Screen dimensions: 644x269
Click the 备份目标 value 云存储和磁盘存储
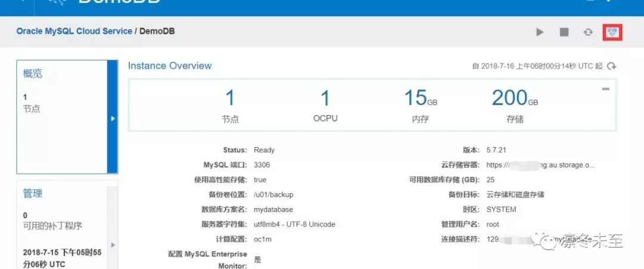515,194
